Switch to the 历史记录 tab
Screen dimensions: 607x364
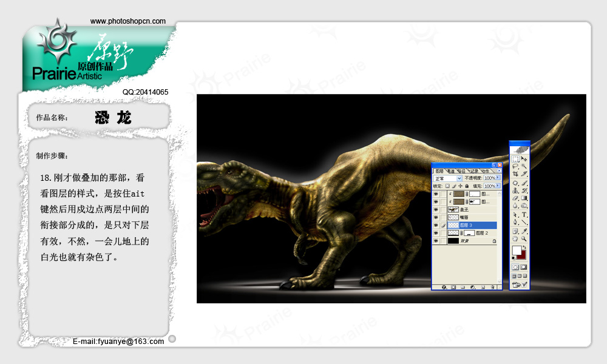pos(473,171)
